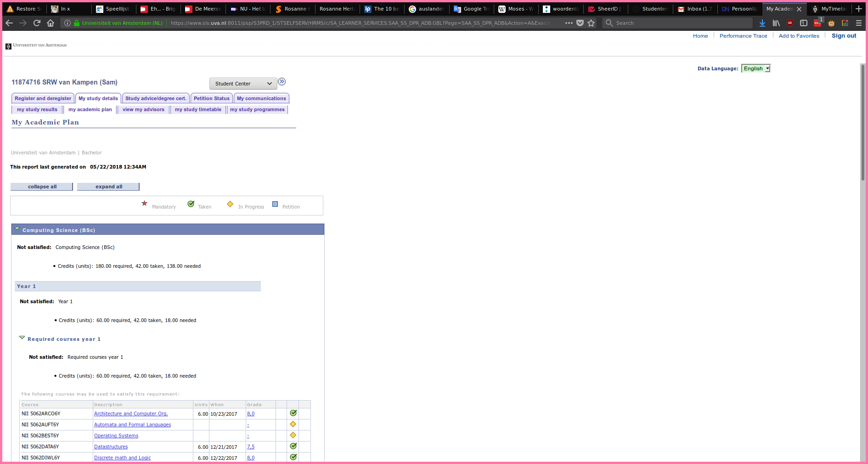Toggle the Firefox sidebar icon
Viewport: 868px width, 464px height.
click(x=804, y=23)
